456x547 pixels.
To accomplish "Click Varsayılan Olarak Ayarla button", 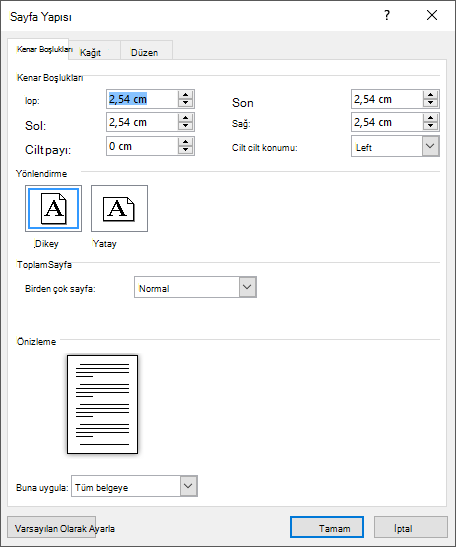I will (x=52, y=527).
